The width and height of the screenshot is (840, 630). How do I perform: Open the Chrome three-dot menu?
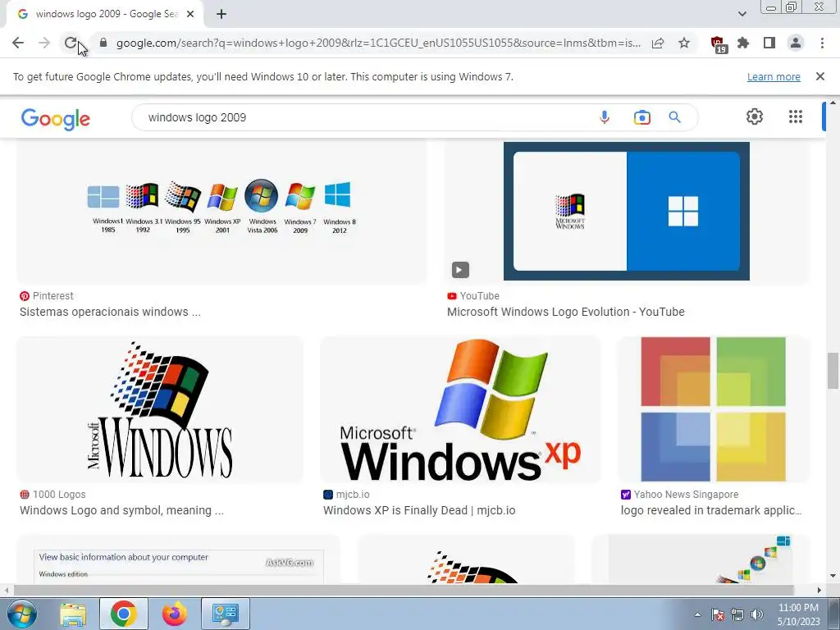pos(822,43)
